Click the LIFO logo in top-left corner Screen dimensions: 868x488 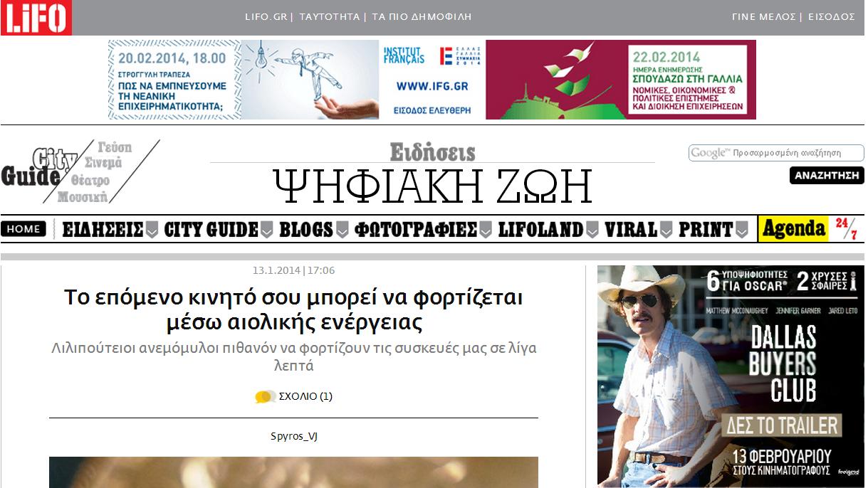(x=36, y=18)
